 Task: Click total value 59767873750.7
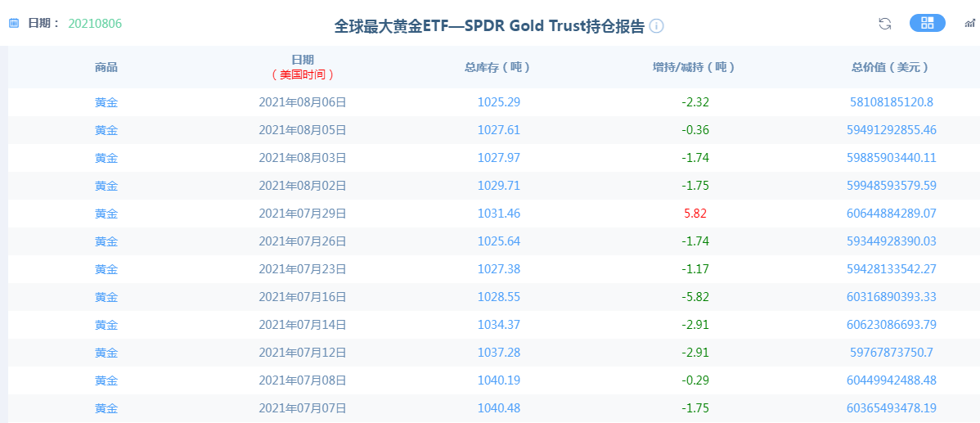(x=892, y=353)
